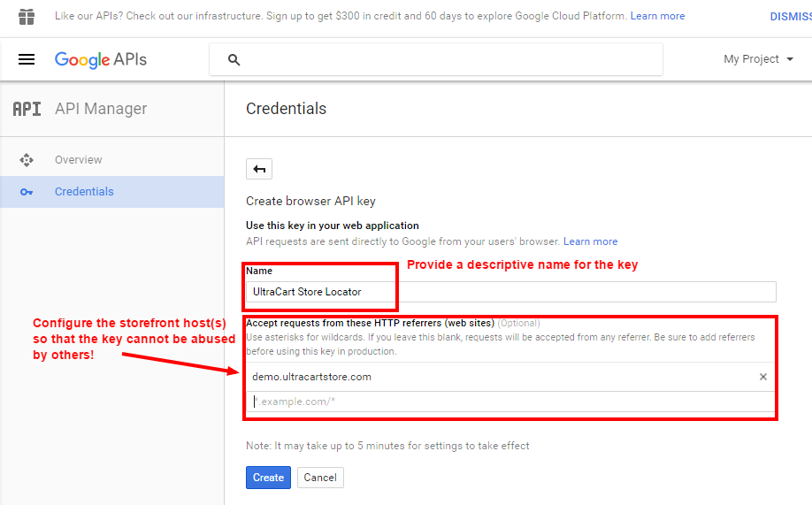Screen dimensions: 812x505
Task: Click the Credentials page heading
Action: coord(286,109)
